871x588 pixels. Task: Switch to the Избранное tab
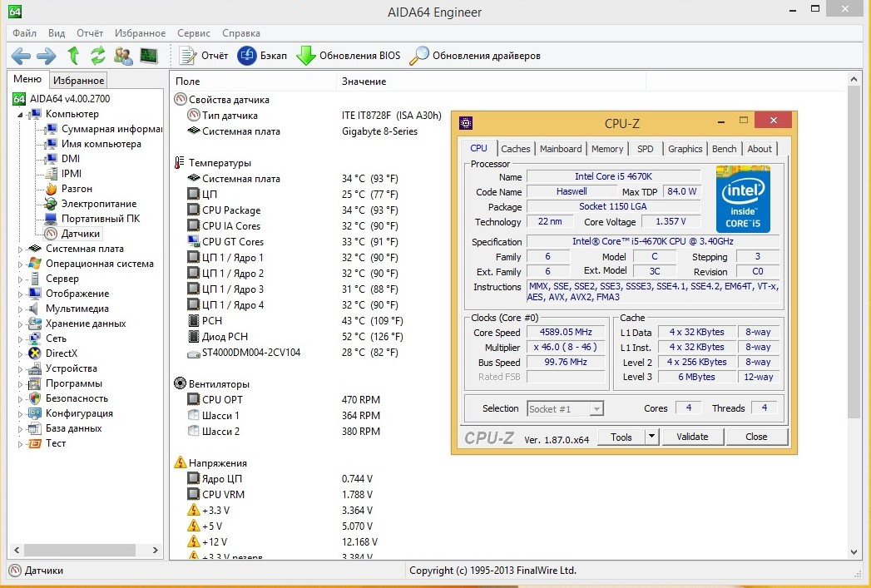tap(78, 81)
